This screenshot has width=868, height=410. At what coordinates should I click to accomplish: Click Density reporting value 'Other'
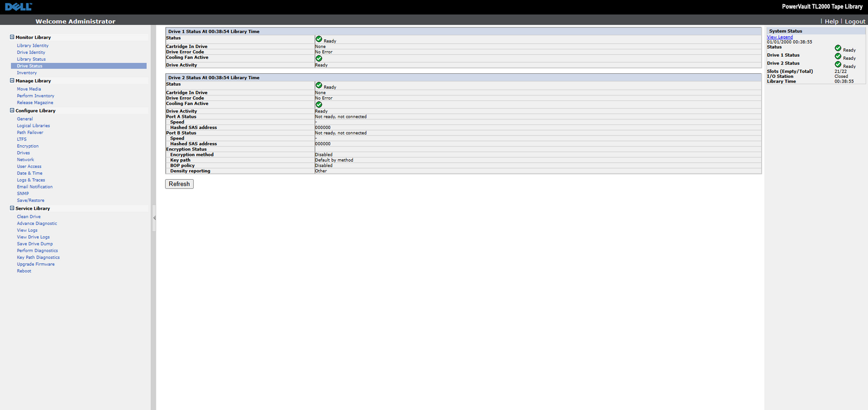click(321, 171)
